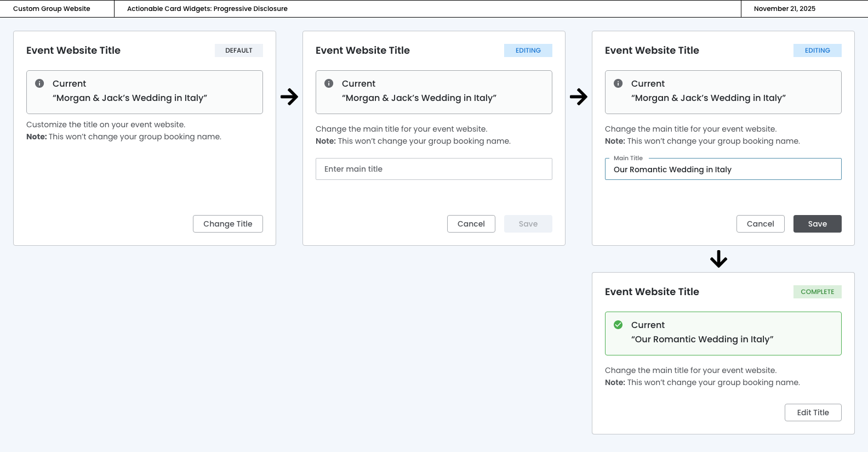
Task: Click the right arrow after the DEFAULT card
Action: pyautogui.click(x=289, y=97)
